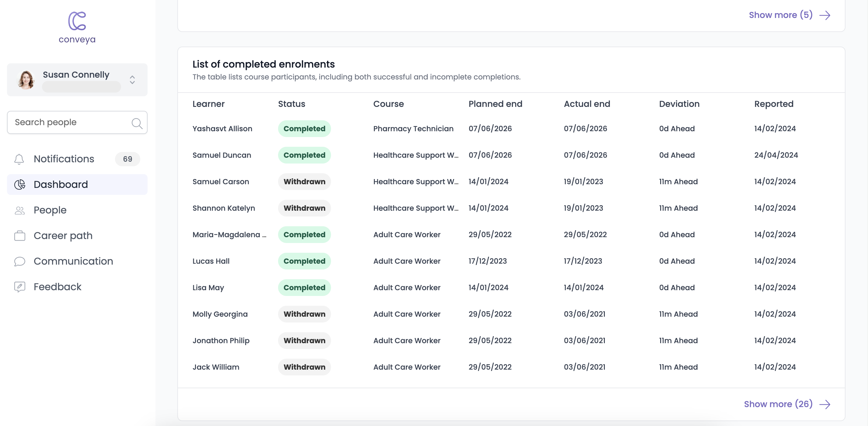The width and height of the screenshot is (868, 426).
Task: Click the People group icon
Action: point(20,210)
